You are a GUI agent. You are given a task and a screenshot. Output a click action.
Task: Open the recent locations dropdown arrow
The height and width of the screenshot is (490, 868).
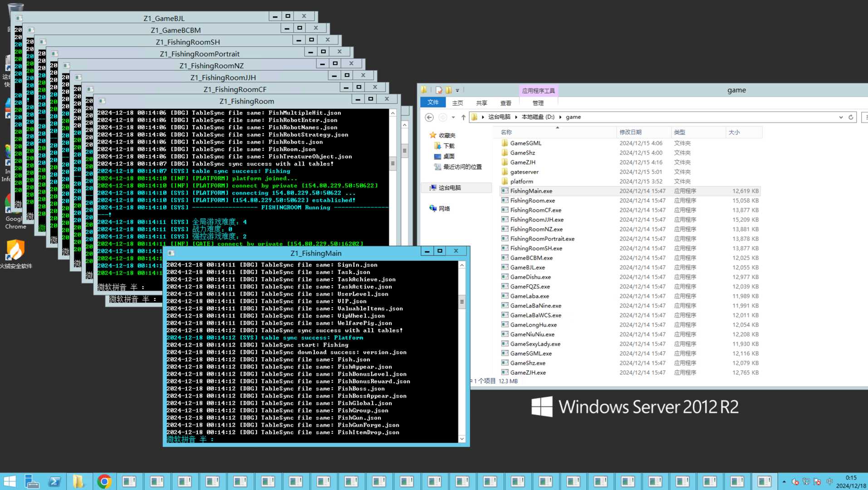point(453,118)
